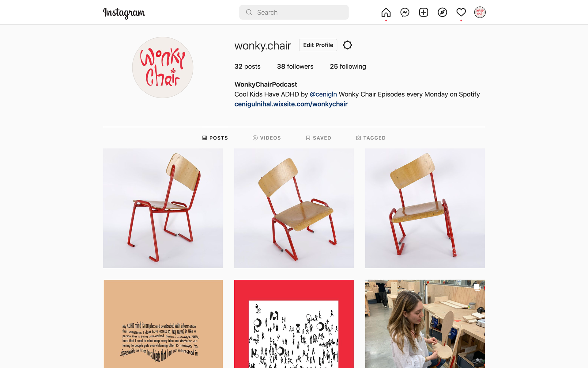
Task: View activity with the heart icon
Action: pos(461,12)
